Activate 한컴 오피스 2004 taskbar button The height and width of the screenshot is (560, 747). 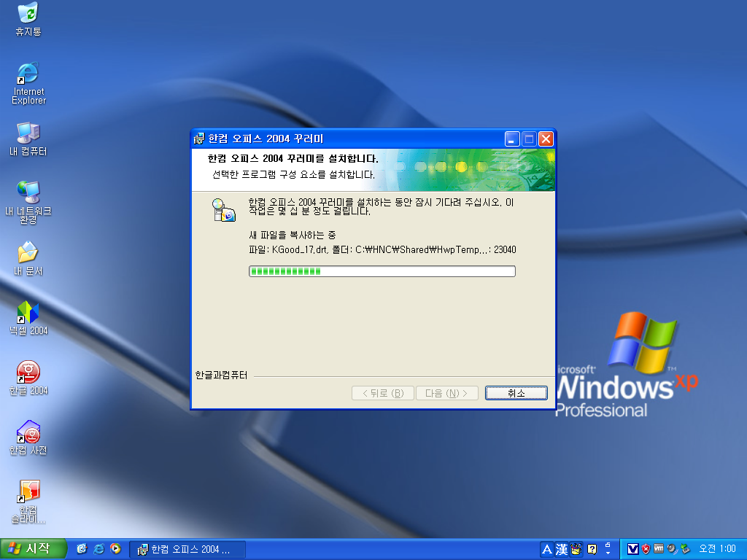(x=187, y=550)
